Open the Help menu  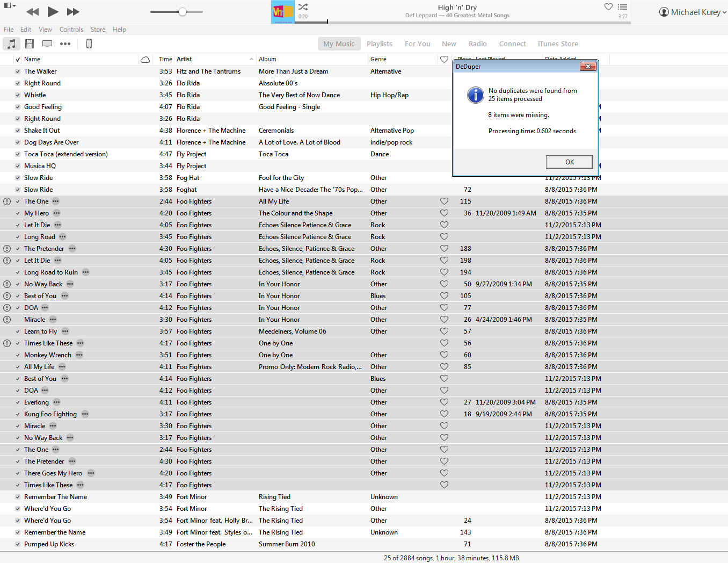[x=119, y=30]
